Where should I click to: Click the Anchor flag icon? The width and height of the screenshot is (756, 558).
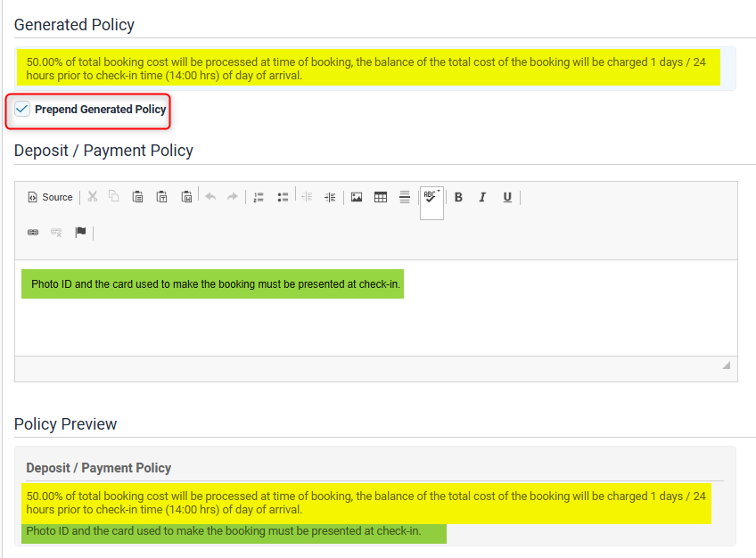coord(80,233)
